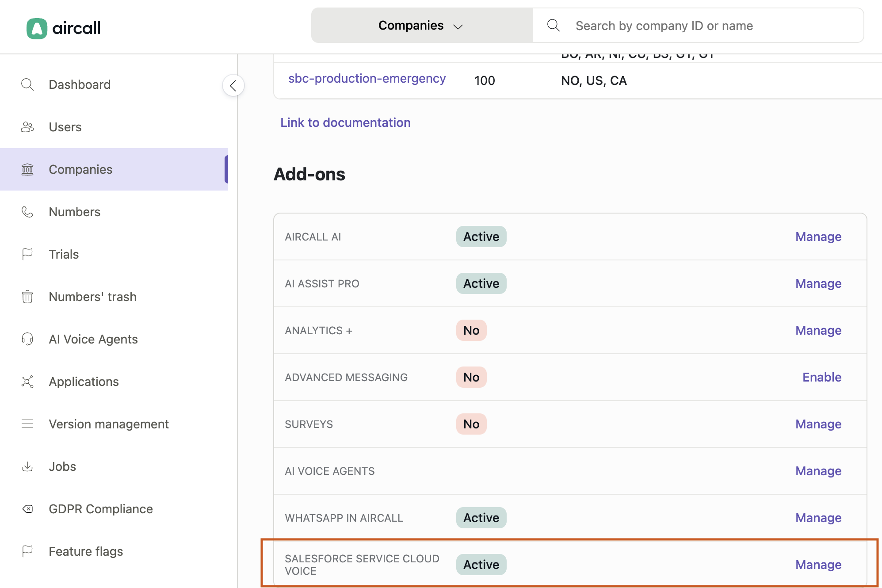Click the Numbers phone icon
The height and width of the screenshot is (588, 882).
click(x=27, y=212)
